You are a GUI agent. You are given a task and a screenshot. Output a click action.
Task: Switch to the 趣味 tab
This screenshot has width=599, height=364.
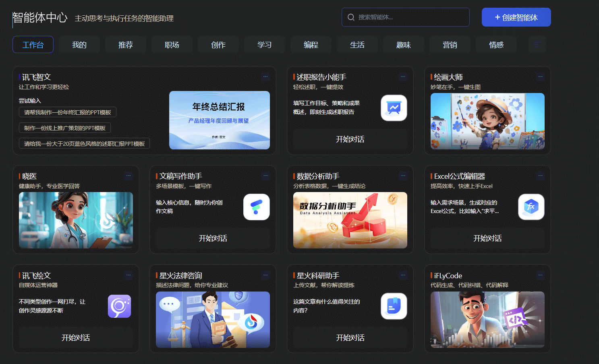coord(404,45)
